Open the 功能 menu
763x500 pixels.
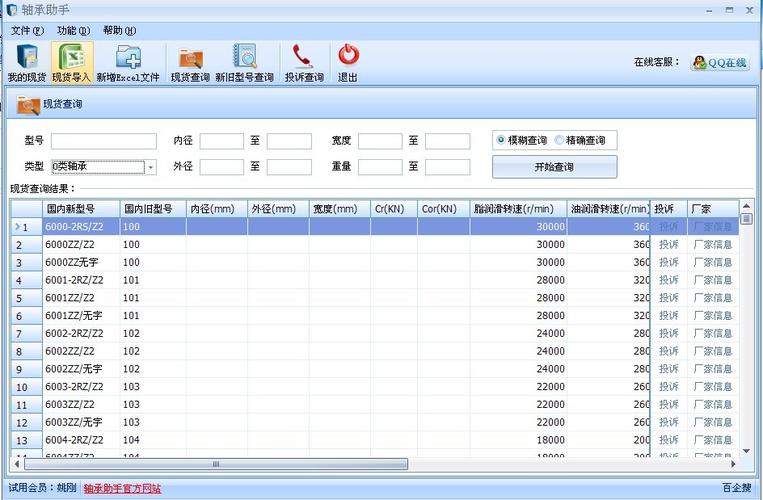point(73,31)
